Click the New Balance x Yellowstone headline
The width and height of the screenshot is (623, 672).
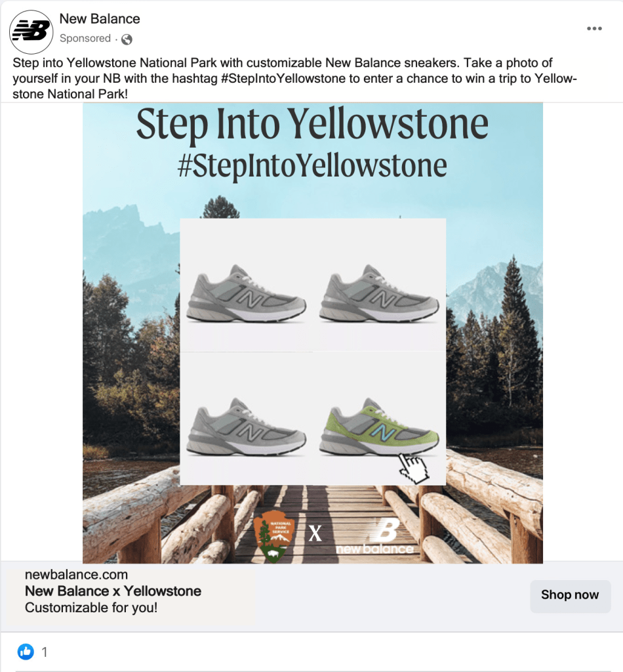tap(113, 591)
